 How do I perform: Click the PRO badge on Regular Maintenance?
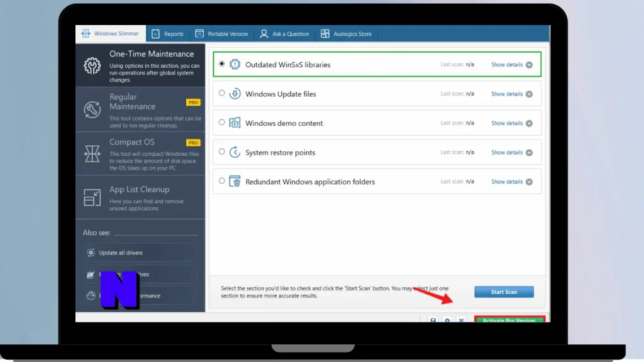pos(193,102)
